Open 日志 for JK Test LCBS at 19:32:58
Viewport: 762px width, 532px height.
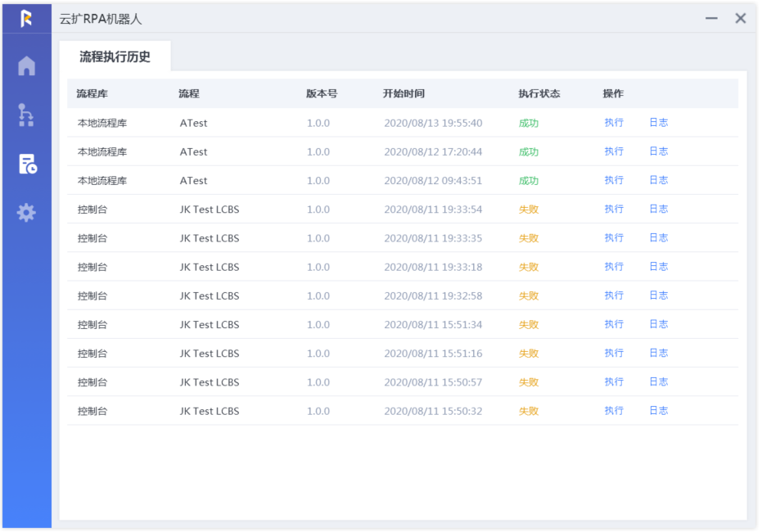click(x=659, y=295)
